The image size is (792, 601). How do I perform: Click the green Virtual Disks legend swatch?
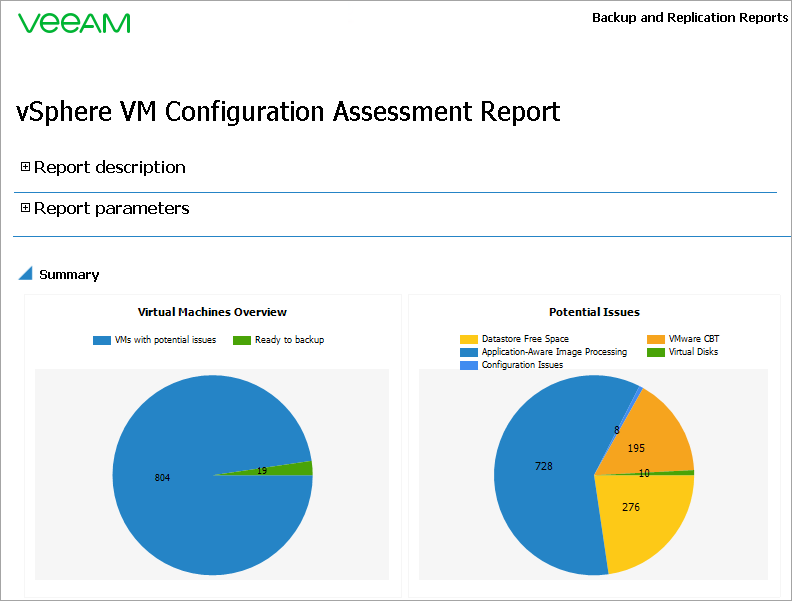656,352
